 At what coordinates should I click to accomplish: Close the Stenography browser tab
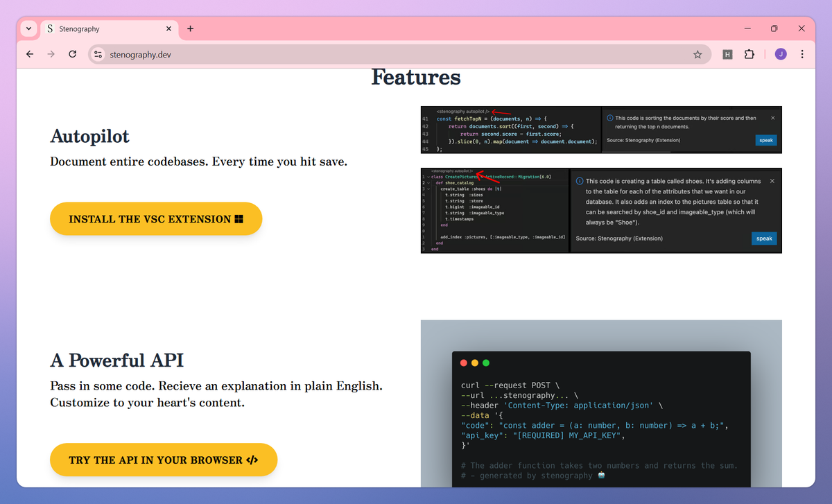tap(168, 29)
